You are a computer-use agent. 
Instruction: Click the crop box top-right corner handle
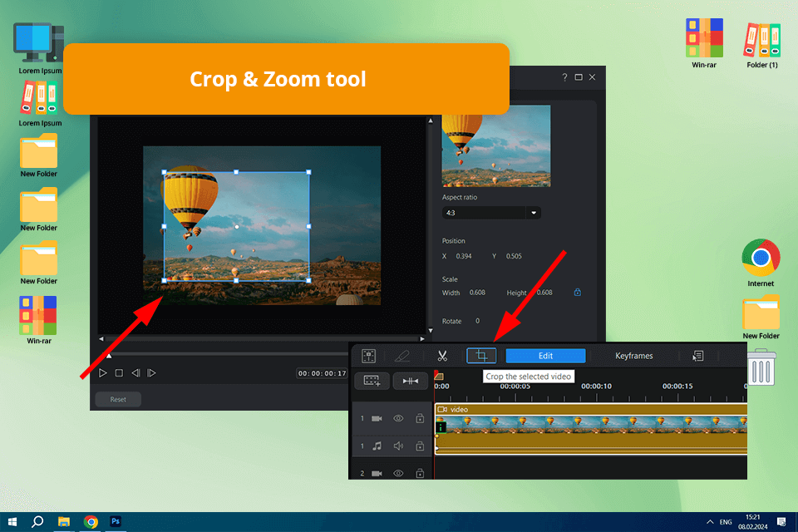tap(309, 172)
